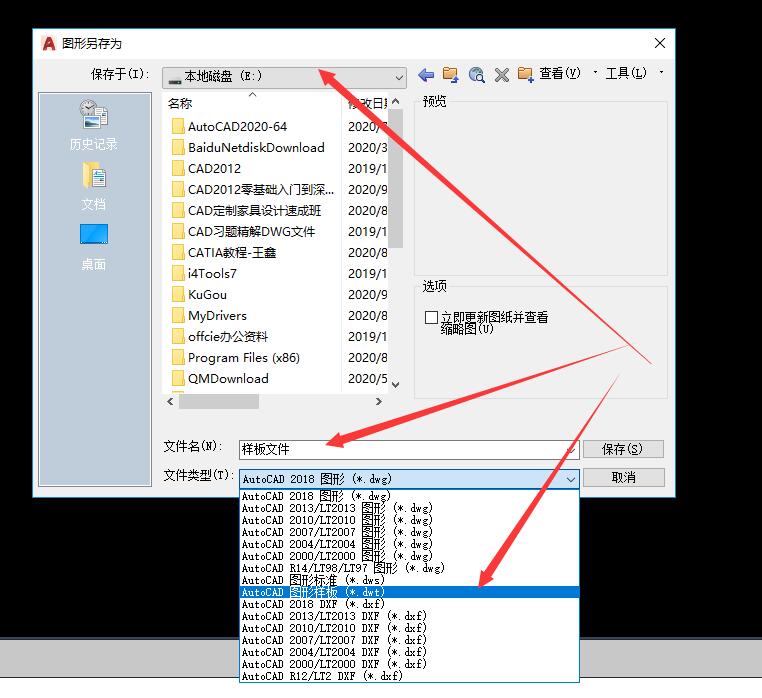The image size is (762, 698).
Task: Choose AutoCAD 2013/LT2013 DXF (*.dxf)
Action: 409,616
